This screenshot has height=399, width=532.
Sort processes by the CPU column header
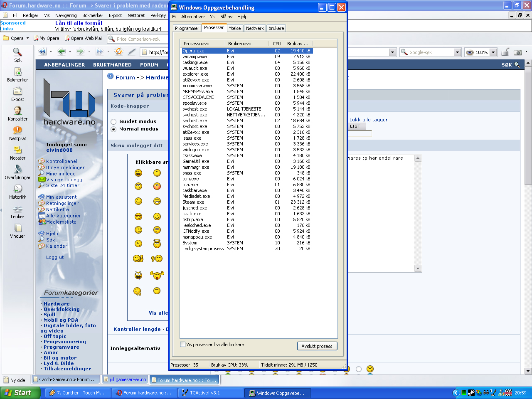tap(277, 44)
